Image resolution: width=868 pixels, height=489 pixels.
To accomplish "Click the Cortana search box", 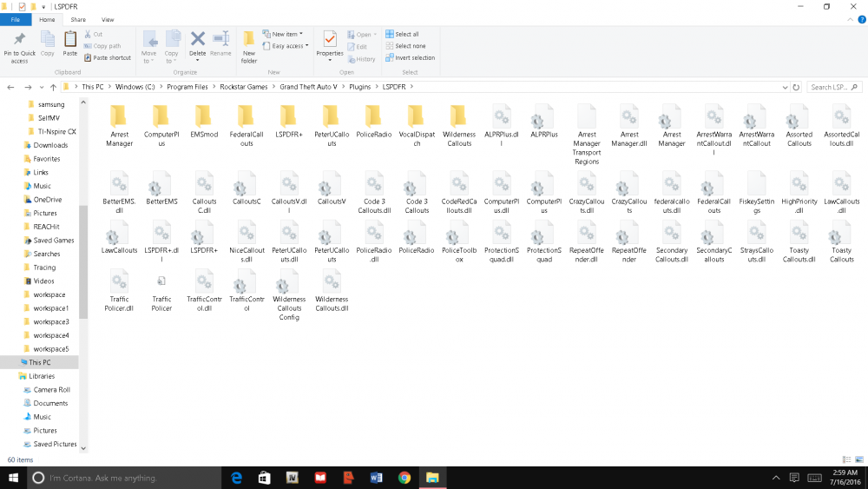I will click(x=123, y=478).
